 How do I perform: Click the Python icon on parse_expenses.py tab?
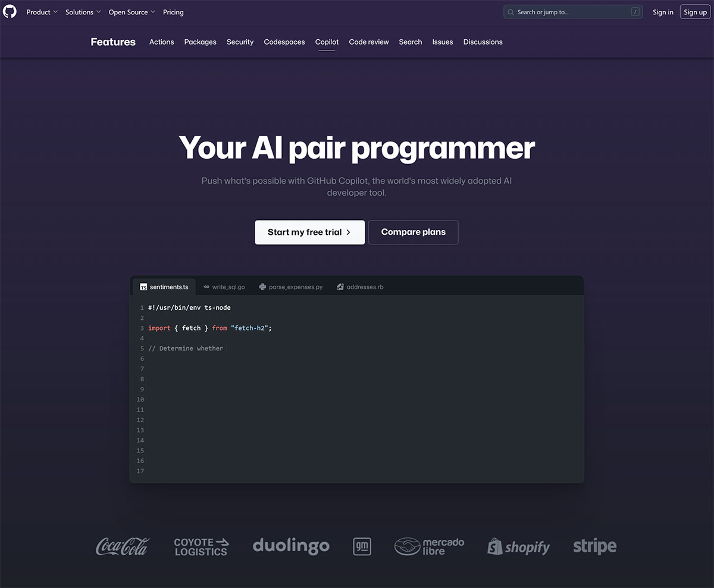coord(262,287)
